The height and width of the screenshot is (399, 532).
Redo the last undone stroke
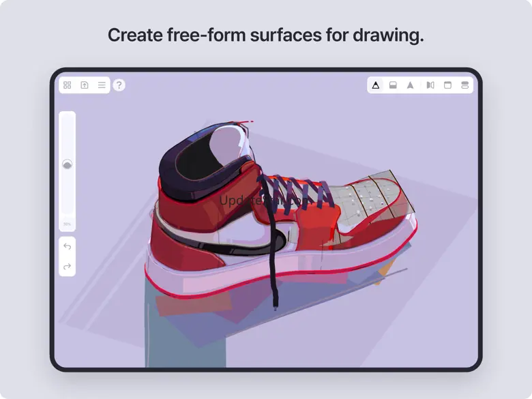67,266
